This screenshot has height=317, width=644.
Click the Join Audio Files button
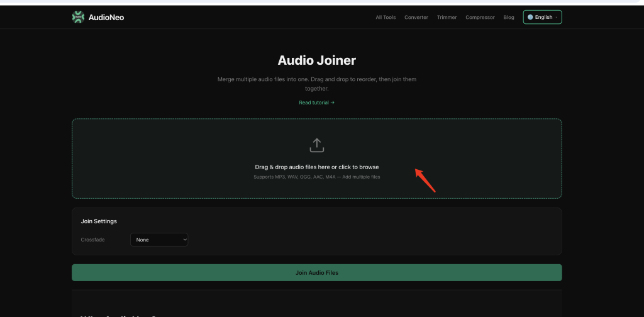(x=317, y=272)
